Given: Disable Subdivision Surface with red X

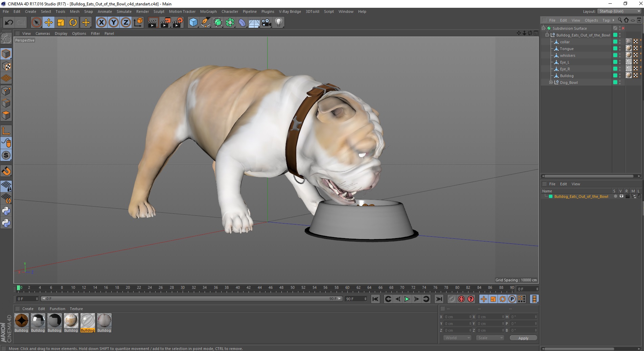Looking at the screenshot, I should click(623, 28).
